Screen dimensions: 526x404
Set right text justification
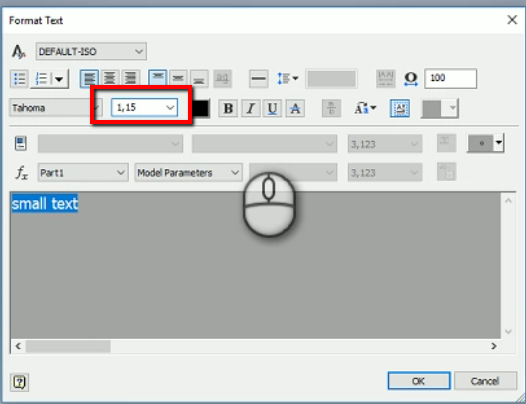[x=130, y=79]
